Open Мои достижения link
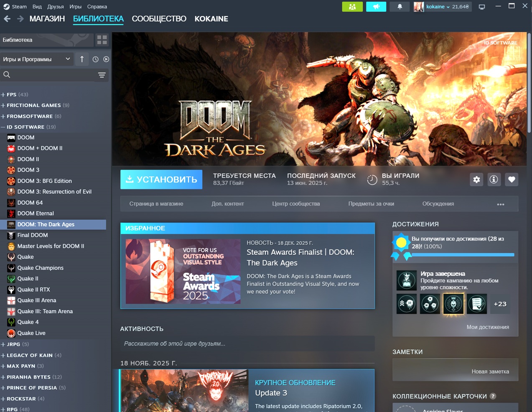The image size is (532, 412). [487, 327]
